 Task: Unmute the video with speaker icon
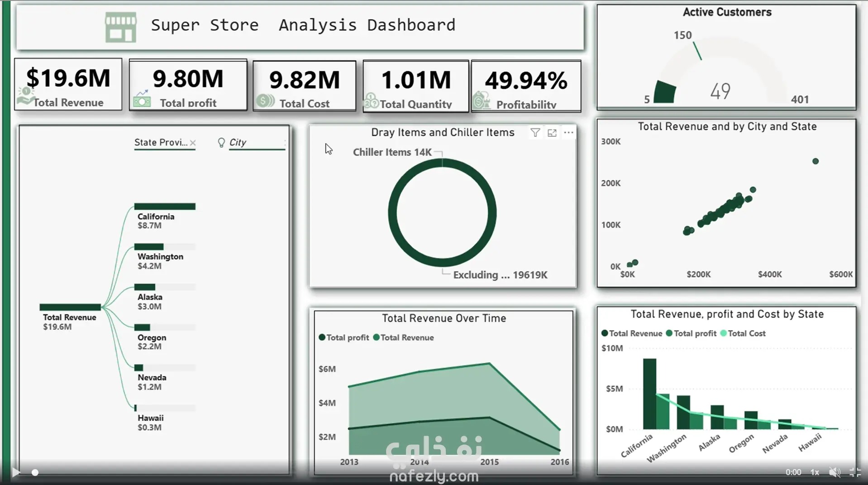pos(835,472)
